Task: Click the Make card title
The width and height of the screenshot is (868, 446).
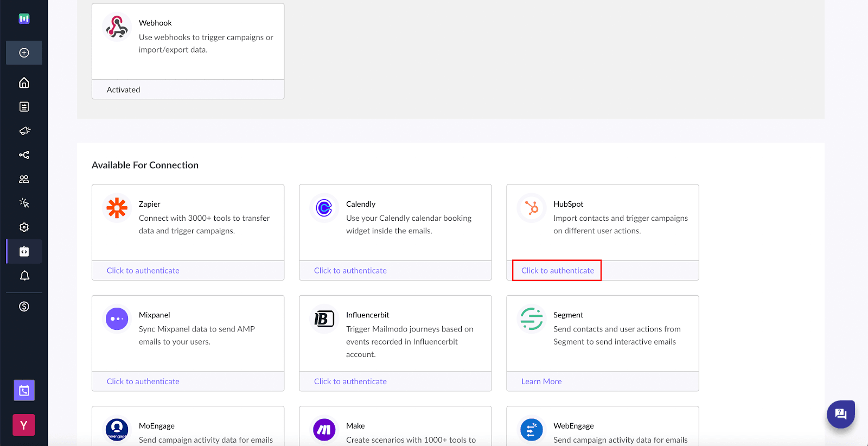Action: [x=355, y=426]
